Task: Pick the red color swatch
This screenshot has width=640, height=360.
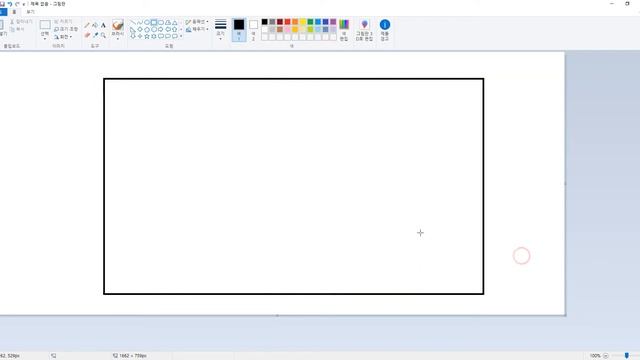Action: point(287,22)
